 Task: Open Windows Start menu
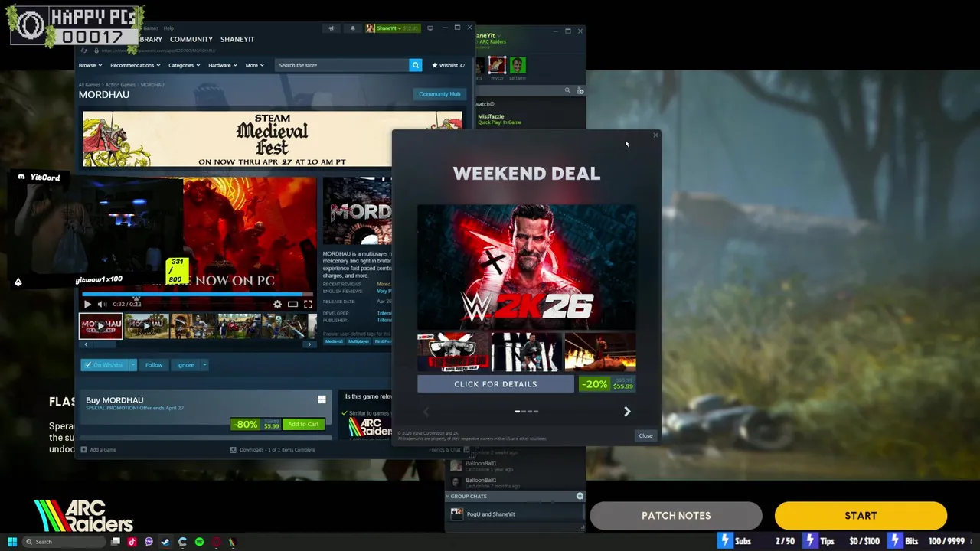click(12, 542)
